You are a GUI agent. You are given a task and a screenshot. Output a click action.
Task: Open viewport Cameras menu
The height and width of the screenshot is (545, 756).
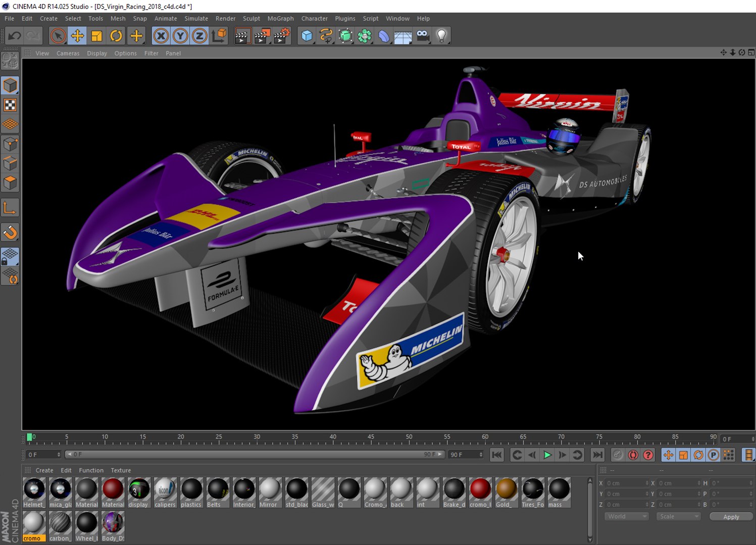tap(68, 53)
